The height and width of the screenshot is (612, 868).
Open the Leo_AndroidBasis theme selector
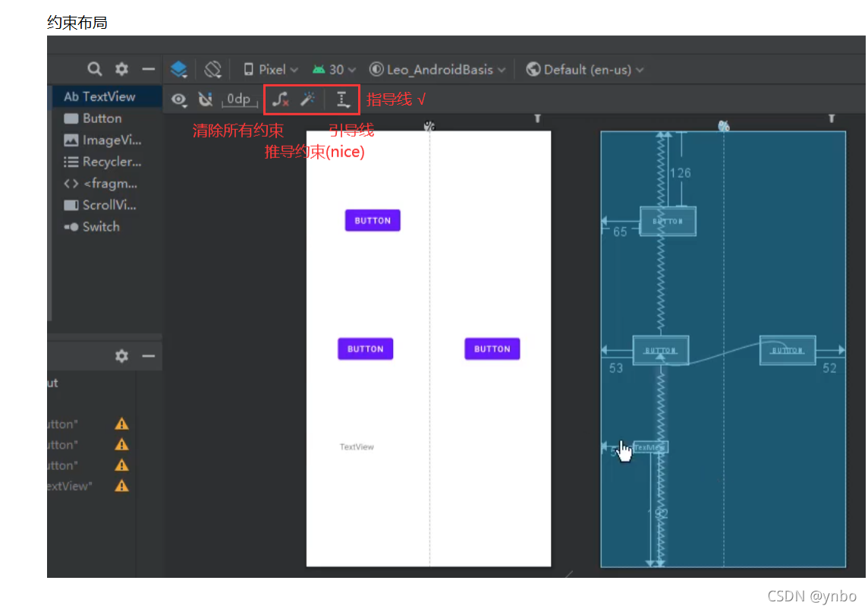pos(438,69)
